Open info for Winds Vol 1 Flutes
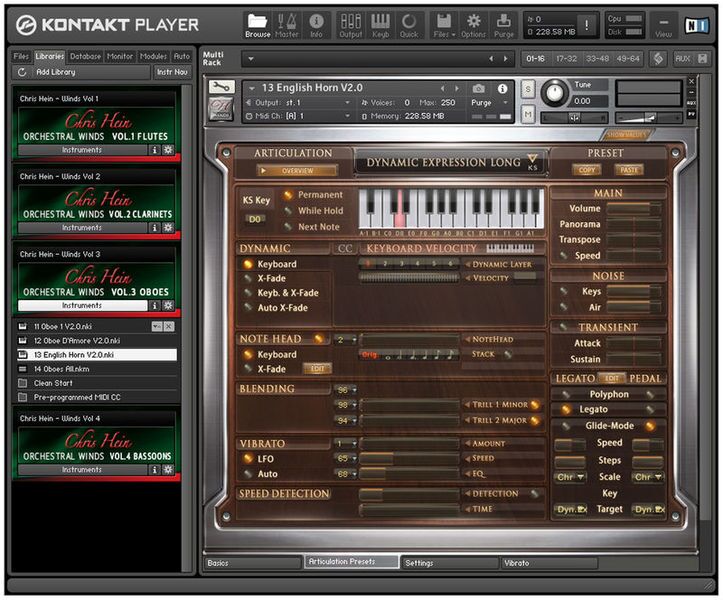 (x=154, y=150)
